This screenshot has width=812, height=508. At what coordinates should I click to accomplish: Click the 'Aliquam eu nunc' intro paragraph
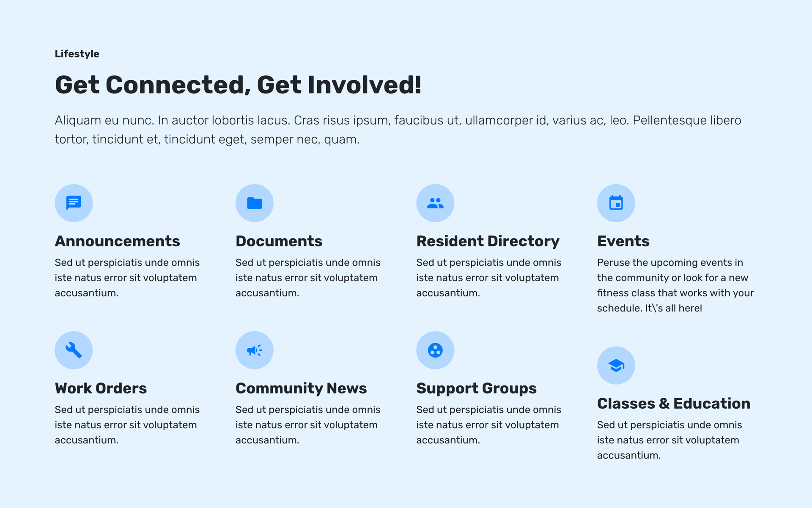(398, 130)
